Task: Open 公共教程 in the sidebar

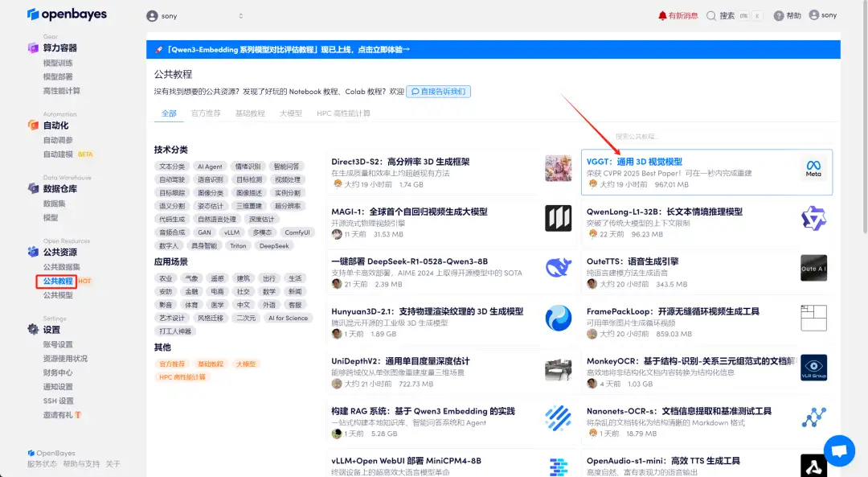Action: point(58,281)
